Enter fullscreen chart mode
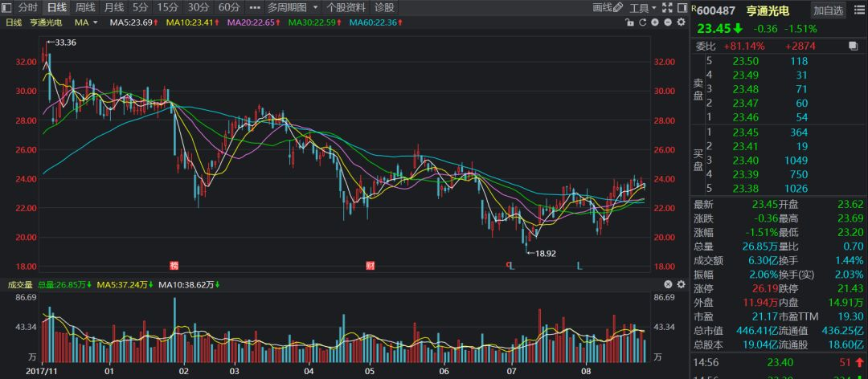The height and width of the screenshot is (379, 868). coord(668,7)
